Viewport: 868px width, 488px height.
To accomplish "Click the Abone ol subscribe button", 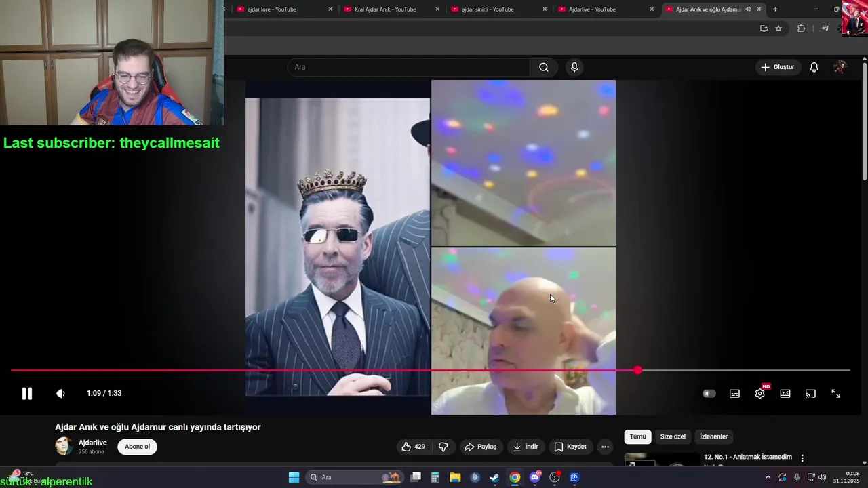I will tap(137, 447).
